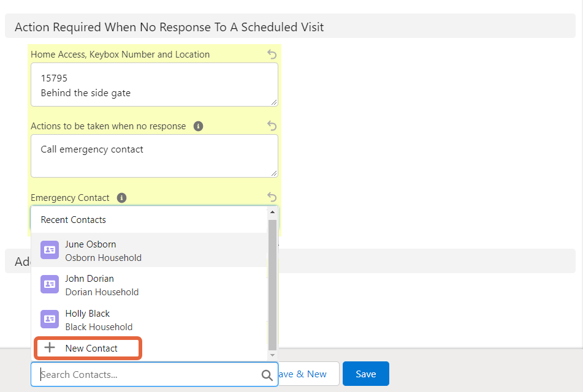
Task: Open info tooltip for Actions to be taken
Action: point(198,126)
